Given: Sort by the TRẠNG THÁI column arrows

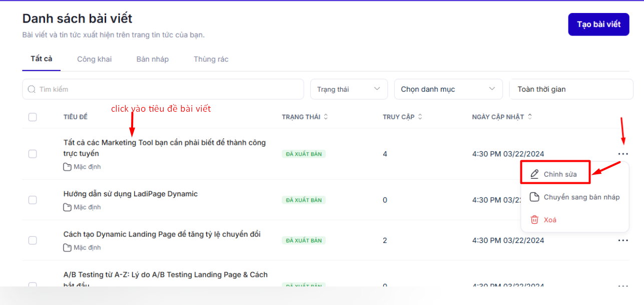Looking at the screenshot, I should click(x=326, y=117).
